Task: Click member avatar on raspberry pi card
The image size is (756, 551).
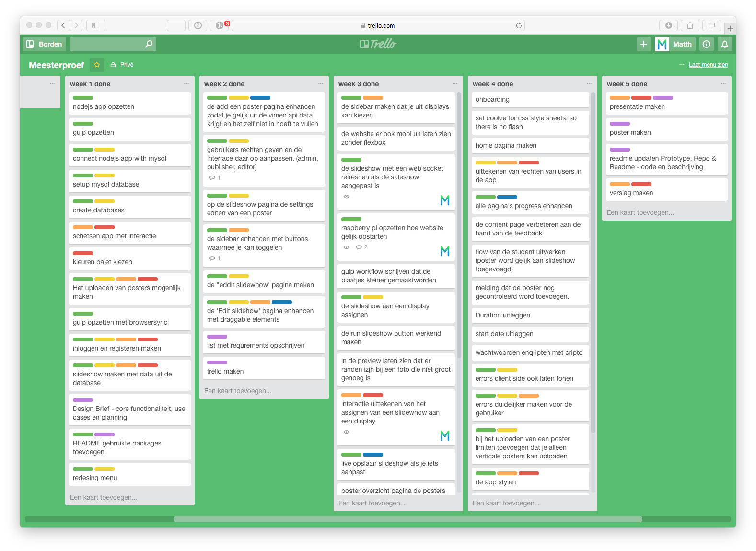Action: [445, 251]
